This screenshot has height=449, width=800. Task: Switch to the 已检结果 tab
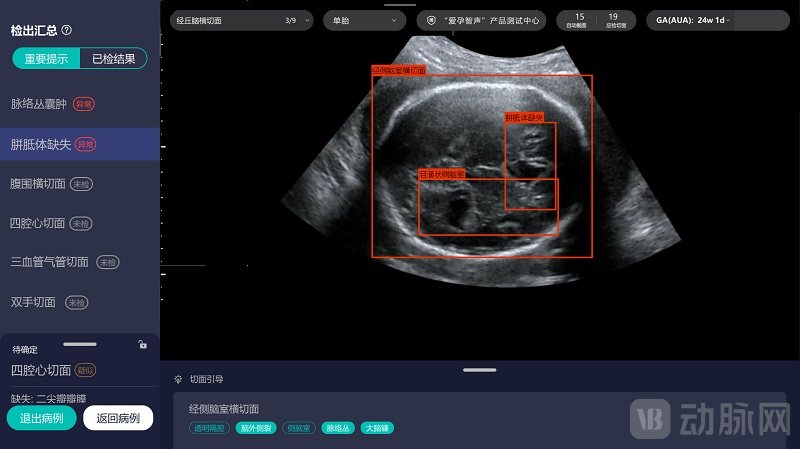(x=112, y=59)
